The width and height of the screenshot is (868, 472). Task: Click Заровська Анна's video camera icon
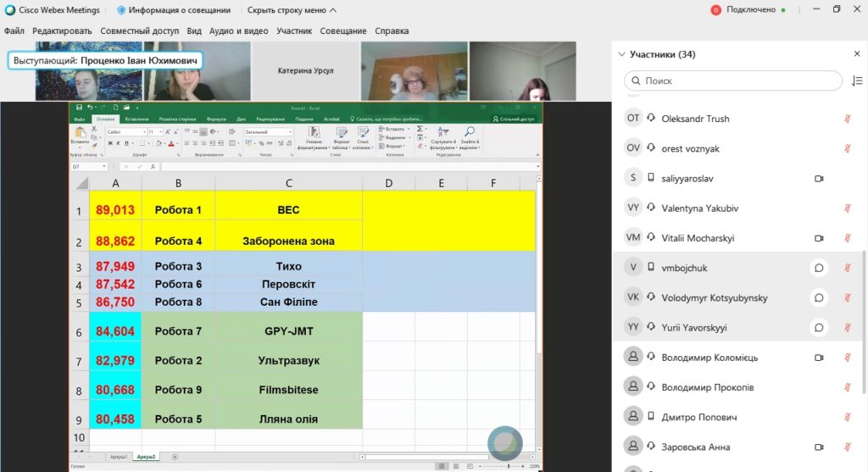coord(819,447)
